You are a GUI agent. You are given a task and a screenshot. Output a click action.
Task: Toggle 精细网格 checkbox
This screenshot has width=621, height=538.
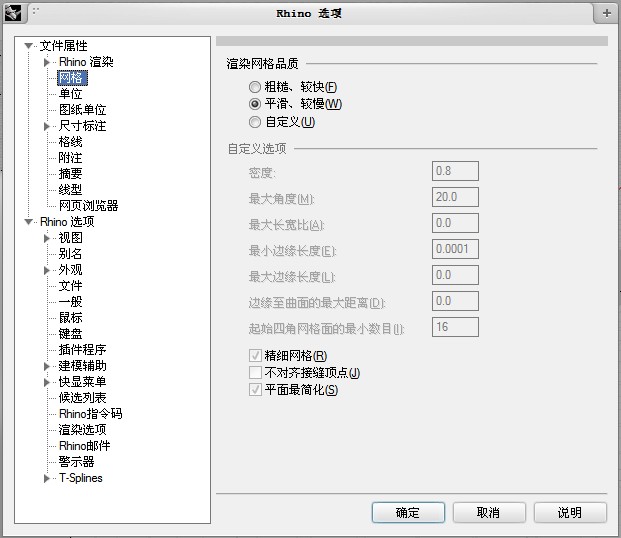tap(255, 355)
